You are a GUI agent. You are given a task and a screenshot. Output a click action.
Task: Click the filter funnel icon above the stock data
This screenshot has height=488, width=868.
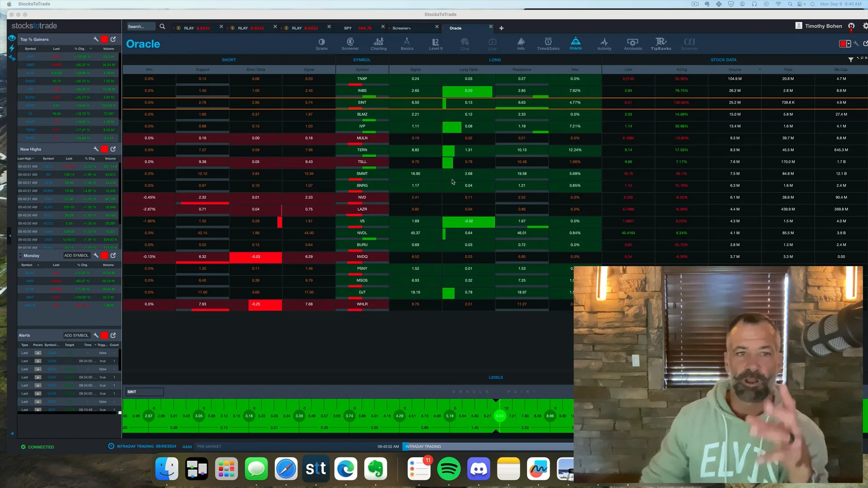coord(850,59)
